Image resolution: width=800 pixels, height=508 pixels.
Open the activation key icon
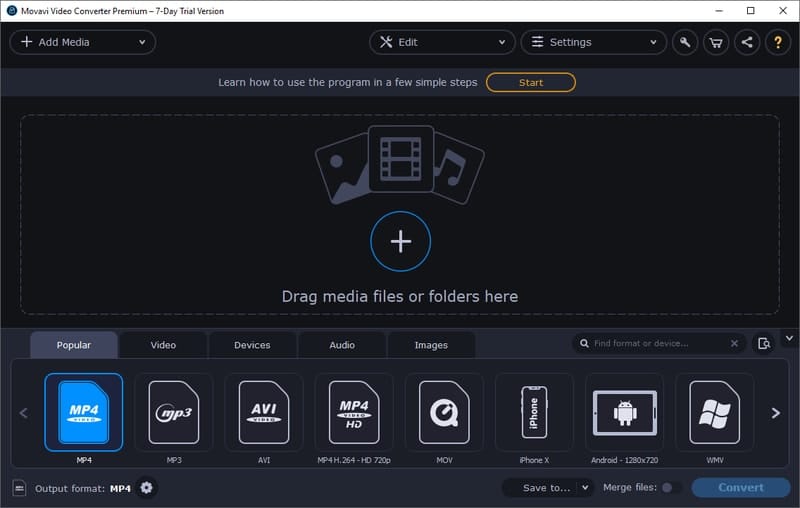point(685,42)
